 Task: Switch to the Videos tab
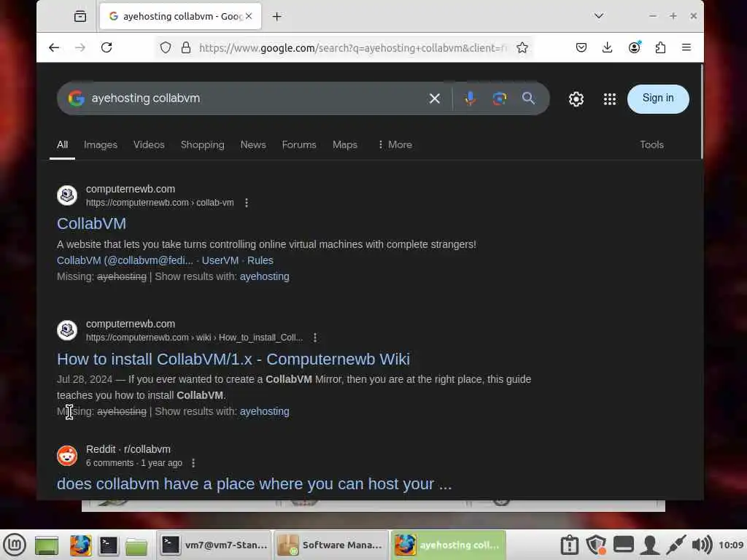coord(149,145)
